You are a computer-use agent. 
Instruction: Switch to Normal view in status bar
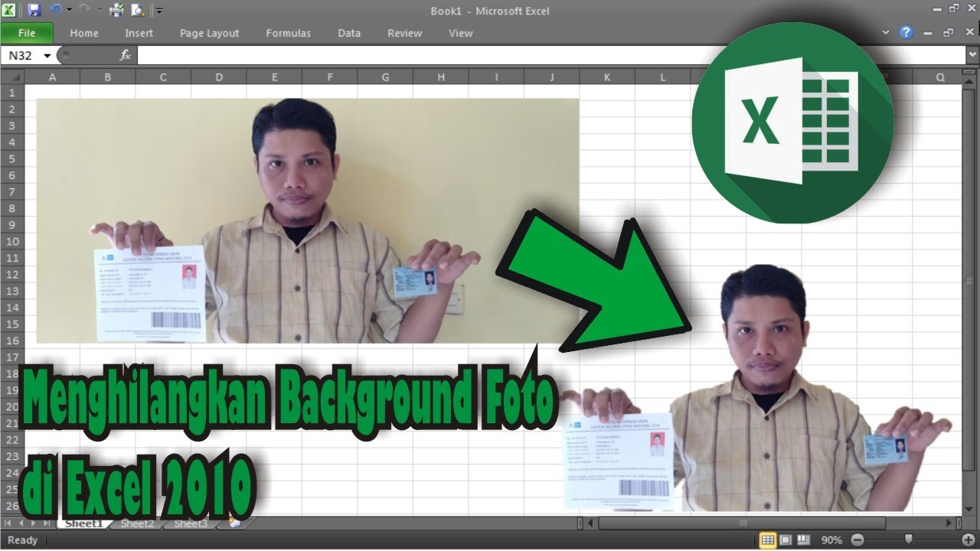(x=768, y=540)
